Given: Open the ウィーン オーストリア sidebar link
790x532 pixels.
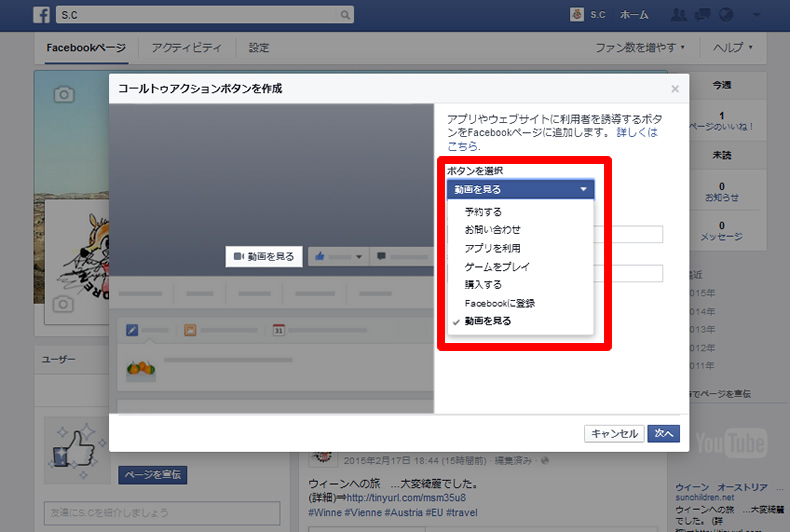Looking at the screenshot, I should 721,487.
